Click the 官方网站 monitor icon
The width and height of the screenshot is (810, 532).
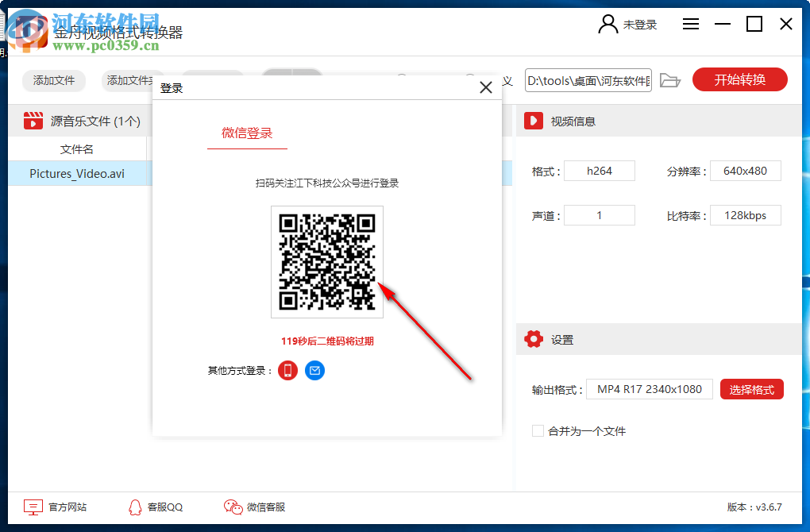pyautogui.click(x=32, y=507)
